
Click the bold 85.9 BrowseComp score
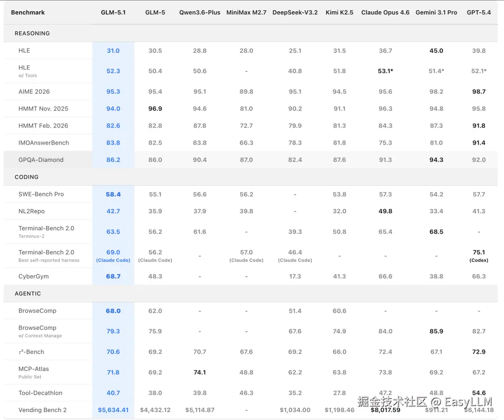tap(436, 331)
